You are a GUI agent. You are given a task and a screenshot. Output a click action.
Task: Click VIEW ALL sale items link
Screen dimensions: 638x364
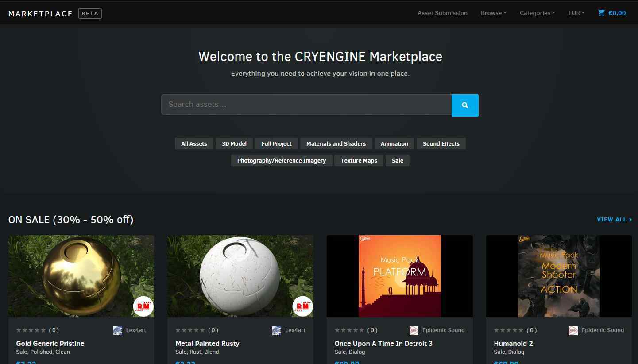click(x=615, y=219)
